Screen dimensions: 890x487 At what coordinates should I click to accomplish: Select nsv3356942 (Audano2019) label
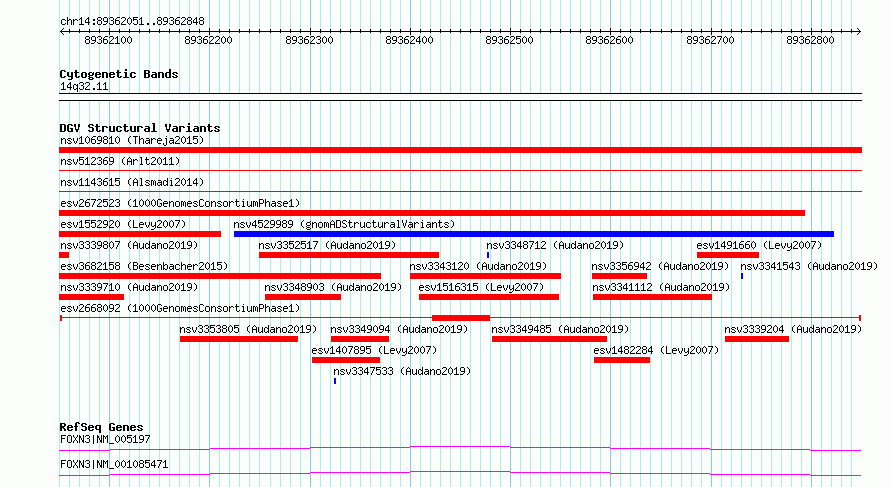[x=660, y=266]
